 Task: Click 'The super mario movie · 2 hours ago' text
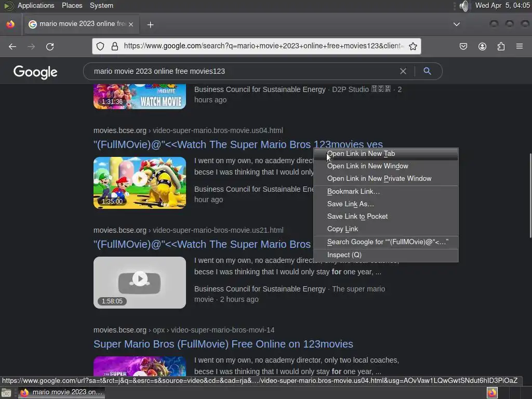[x=290, y=294]
